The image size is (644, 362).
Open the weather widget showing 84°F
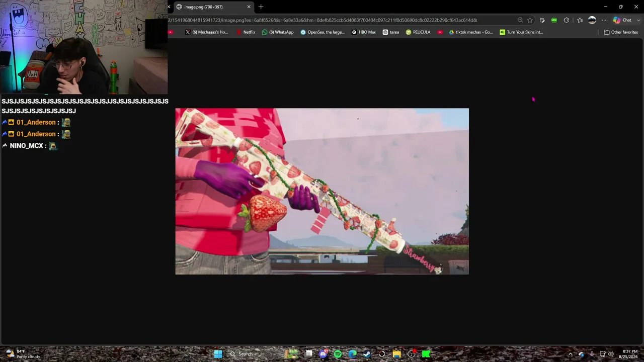tap(23, 354)
